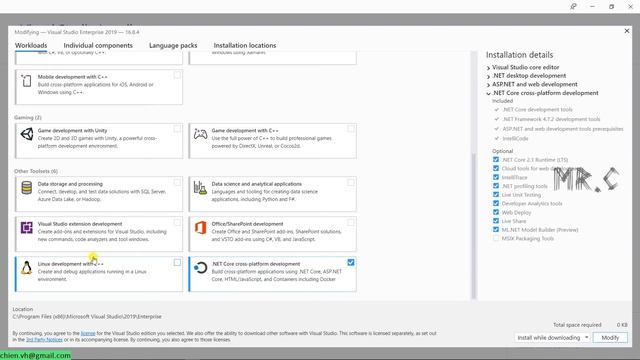Check Game development with C++ workload
This screenshot has width=640, height=360.
[x=351, y=129]
